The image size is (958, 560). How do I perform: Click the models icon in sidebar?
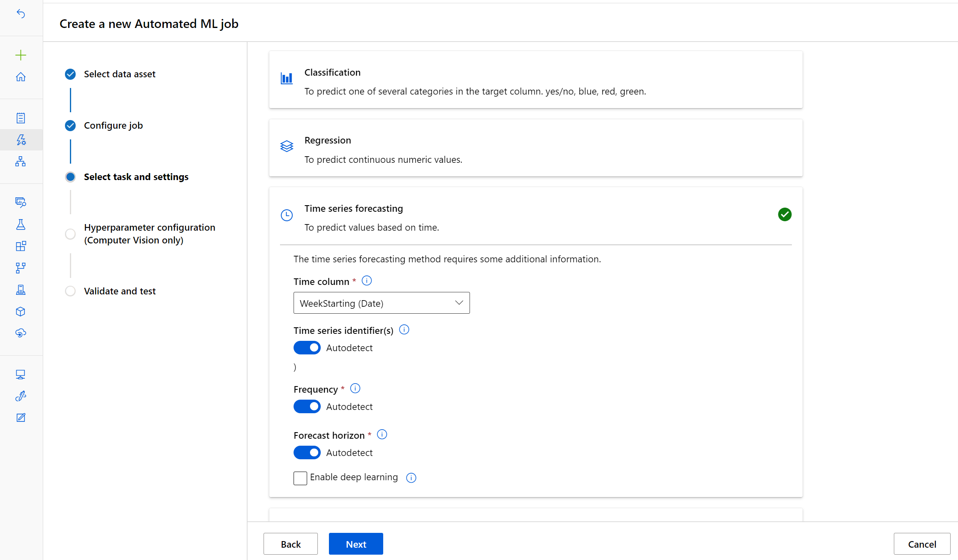21,311
